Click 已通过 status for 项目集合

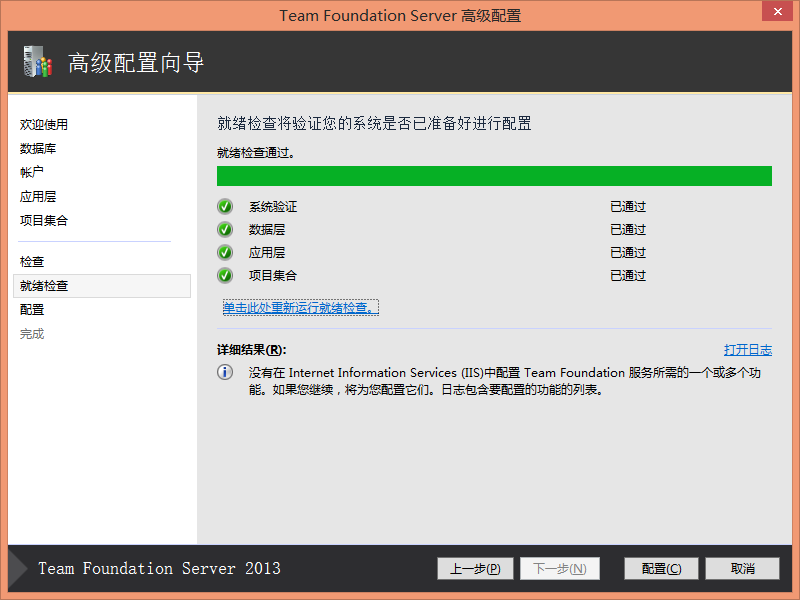tap(628, 276)
